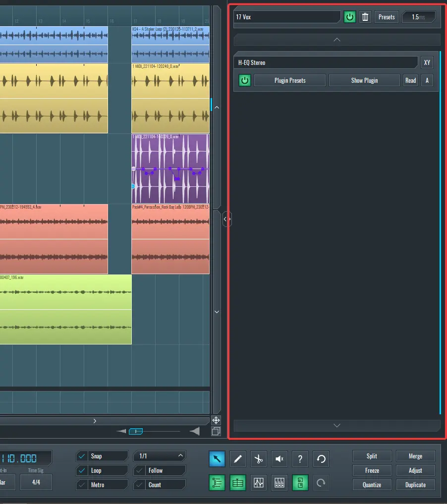This screenshot has height=504, width=447.
Task: Enable the Follow checkbox
Action: (x=139, y=471)
